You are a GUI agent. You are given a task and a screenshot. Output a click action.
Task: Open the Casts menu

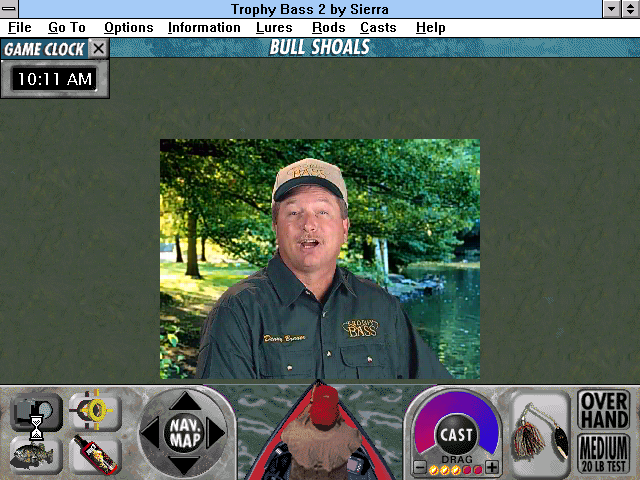point(378,28)
